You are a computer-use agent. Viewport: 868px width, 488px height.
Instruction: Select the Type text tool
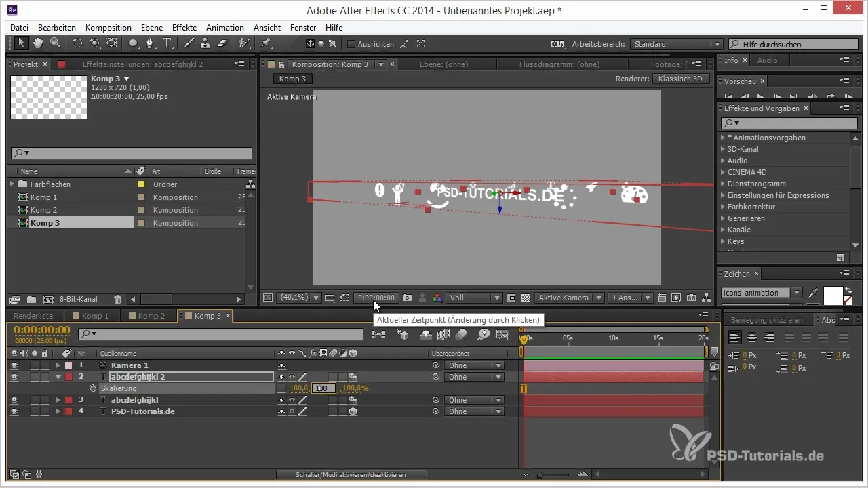coord(167,43)
